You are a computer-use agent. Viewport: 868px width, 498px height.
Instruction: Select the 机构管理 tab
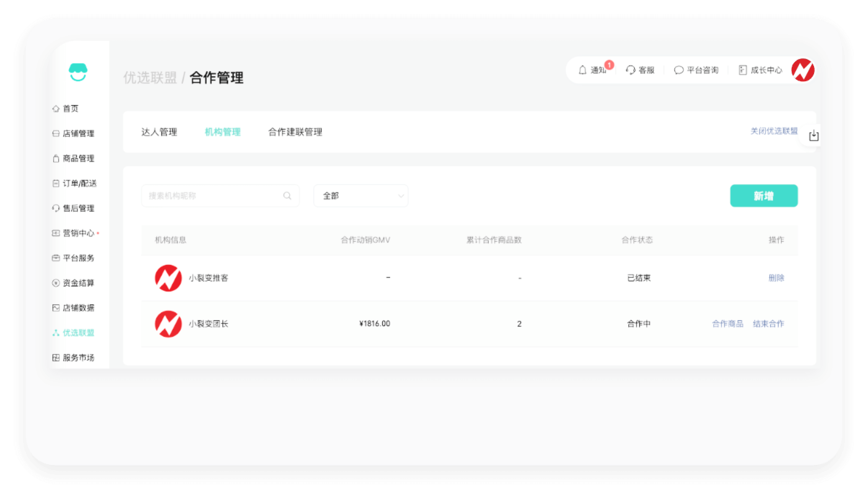click(222, 132)
